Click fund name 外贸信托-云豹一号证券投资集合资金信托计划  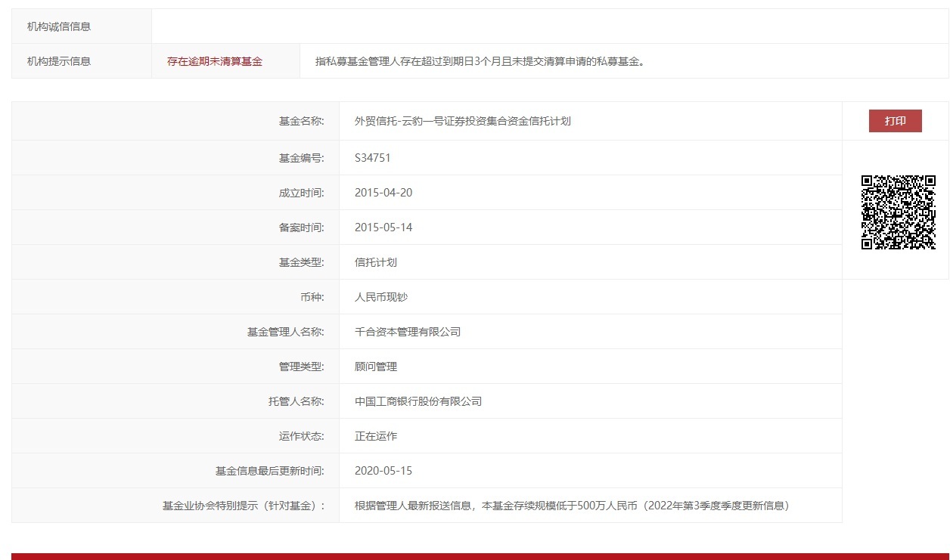[462, 121]
